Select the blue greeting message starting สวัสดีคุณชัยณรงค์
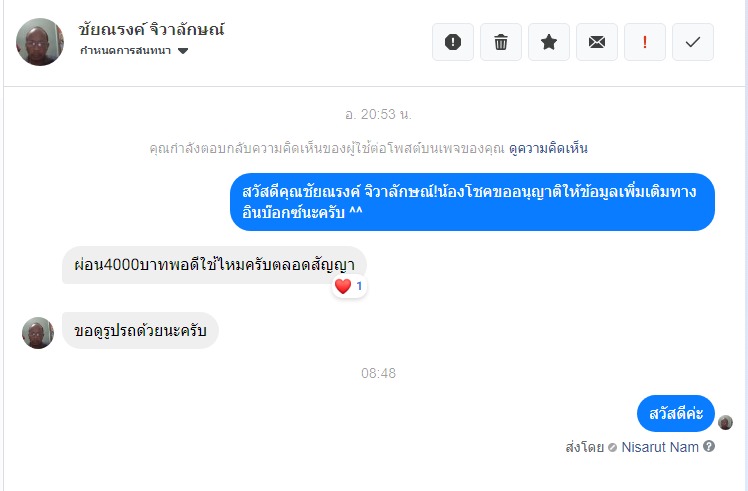Screen dimensions: 748x491 [472, 202]
